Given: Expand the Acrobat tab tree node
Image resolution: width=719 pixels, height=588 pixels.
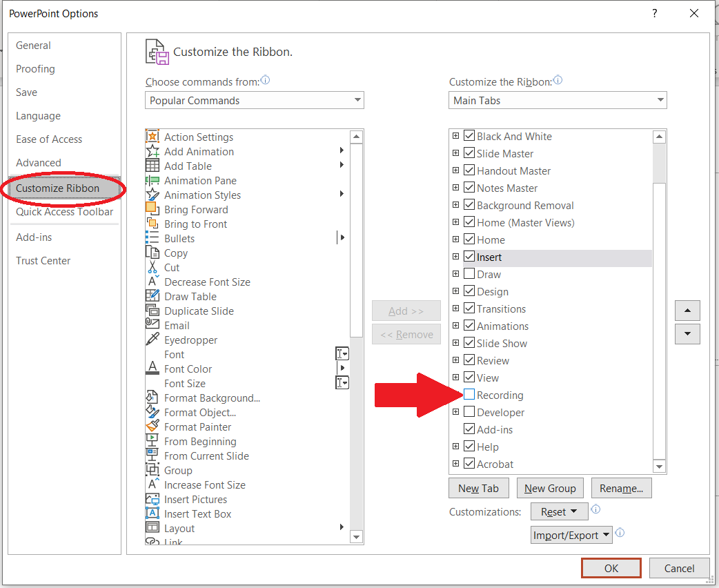Looking at the screenshot, I should coord(455,463).
